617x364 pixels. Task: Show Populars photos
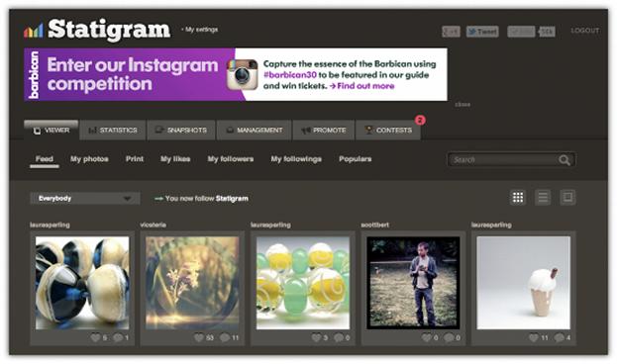(x=356, y=159)
